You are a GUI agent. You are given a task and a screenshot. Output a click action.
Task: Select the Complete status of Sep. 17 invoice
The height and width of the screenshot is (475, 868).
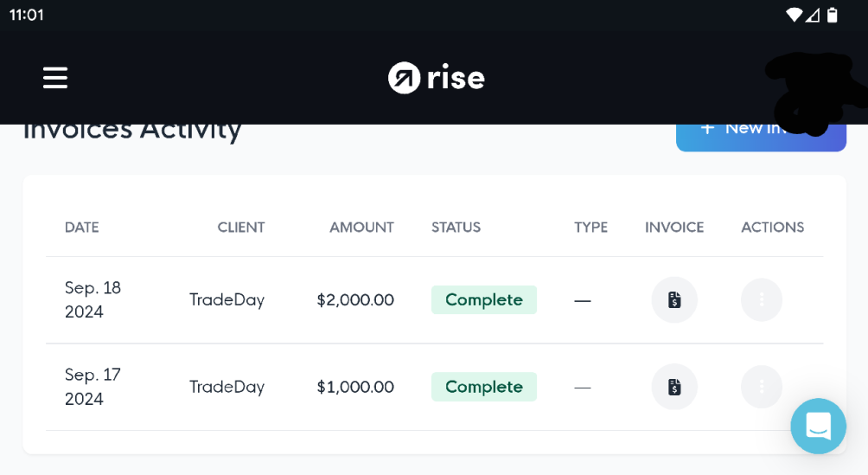pyautogui.click(x=484, y=387)
